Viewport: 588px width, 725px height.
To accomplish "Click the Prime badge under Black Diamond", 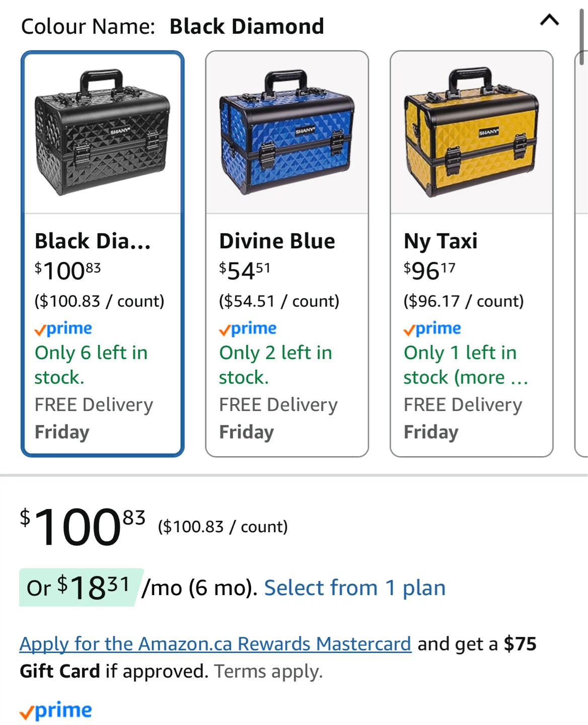I will click(63, 329).
